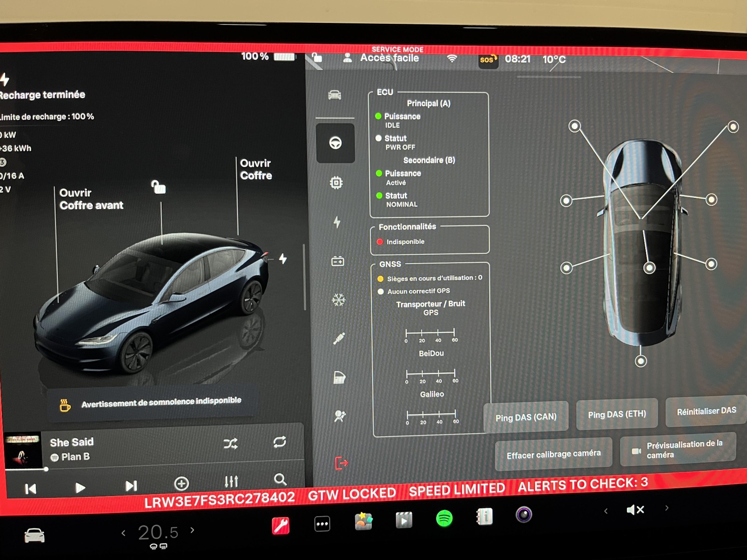Open the Theater app in dock
Image resolution: width=747 pixels, height=560 pixels.
(x=404, y=519)
